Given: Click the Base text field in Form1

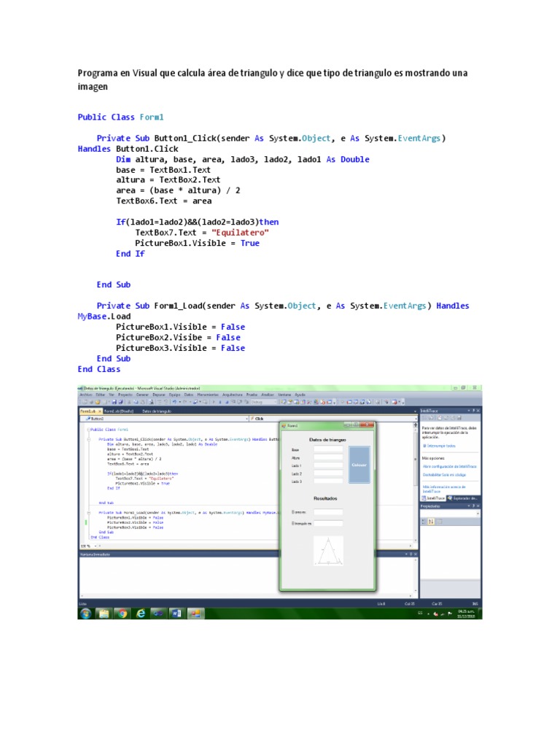Looking at the screenshot, I should click(328, 449).
